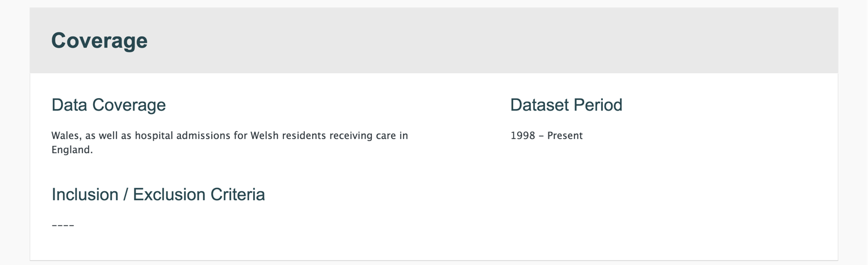
Task: Click the word "Dataset" in Dataset Period
Action: point(539,105)
